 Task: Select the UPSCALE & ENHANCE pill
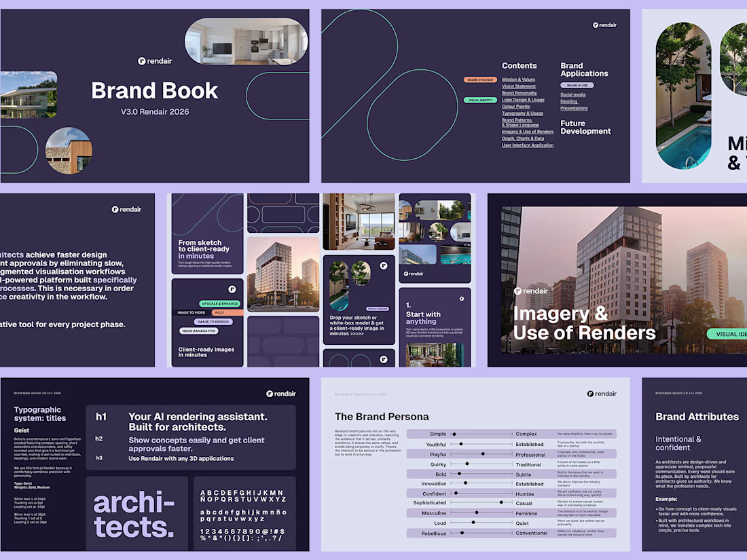click(x=219, y=303)
